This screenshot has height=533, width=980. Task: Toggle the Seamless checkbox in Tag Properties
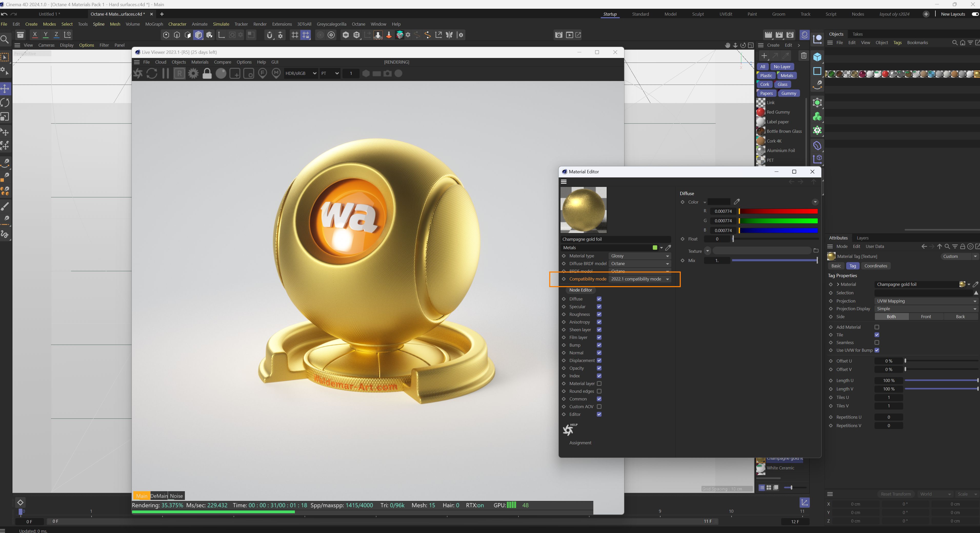[877, 343]
